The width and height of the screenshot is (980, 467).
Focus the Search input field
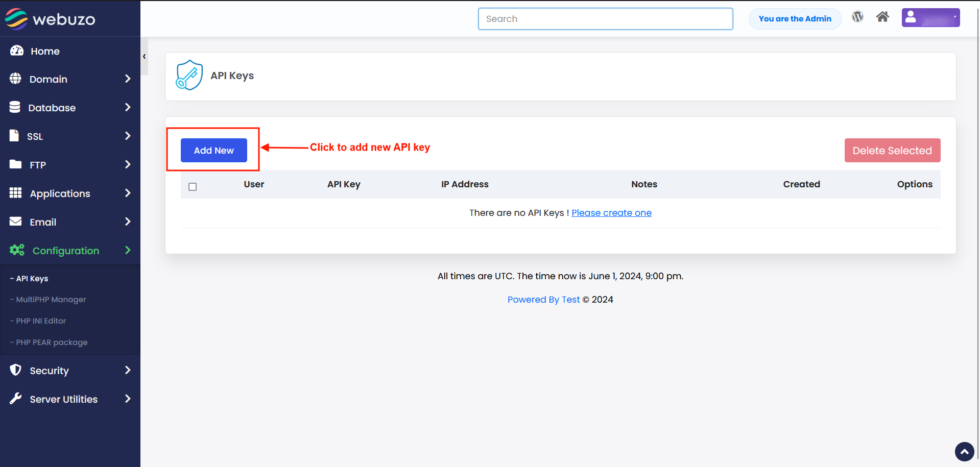[605, 19]
